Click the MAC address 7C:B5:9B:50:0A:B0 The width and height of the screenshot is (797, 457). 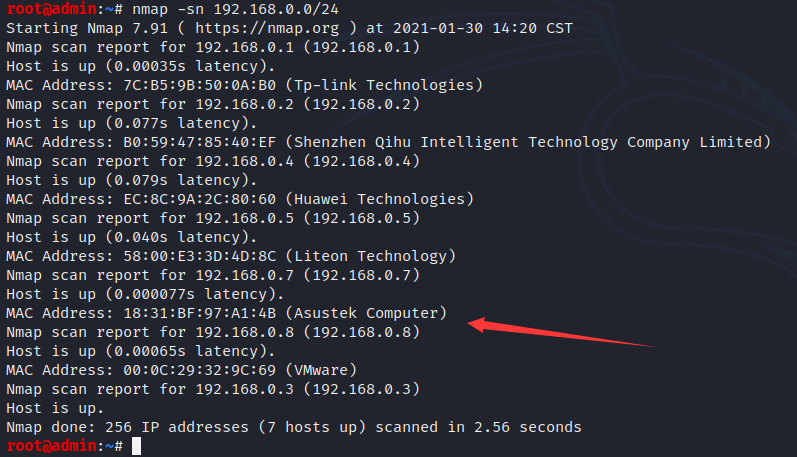click(200, 85)
